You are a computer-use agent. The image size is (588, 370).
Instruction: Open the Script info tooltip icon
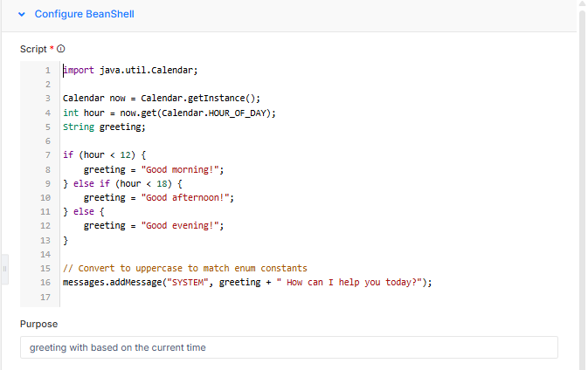point(61,49)
